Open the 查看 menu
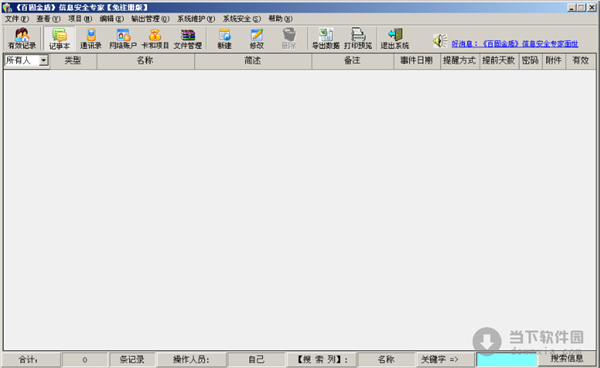The width and height of the screenshot is (600, 368). tap(48, 19)
